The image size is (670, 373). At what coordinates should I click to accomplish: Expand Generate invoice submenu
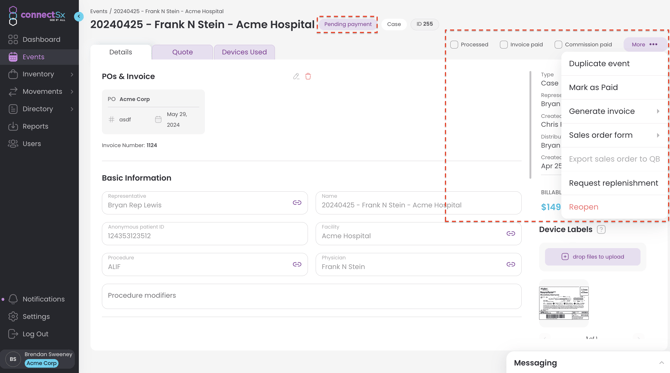click(x=614, y=111)
